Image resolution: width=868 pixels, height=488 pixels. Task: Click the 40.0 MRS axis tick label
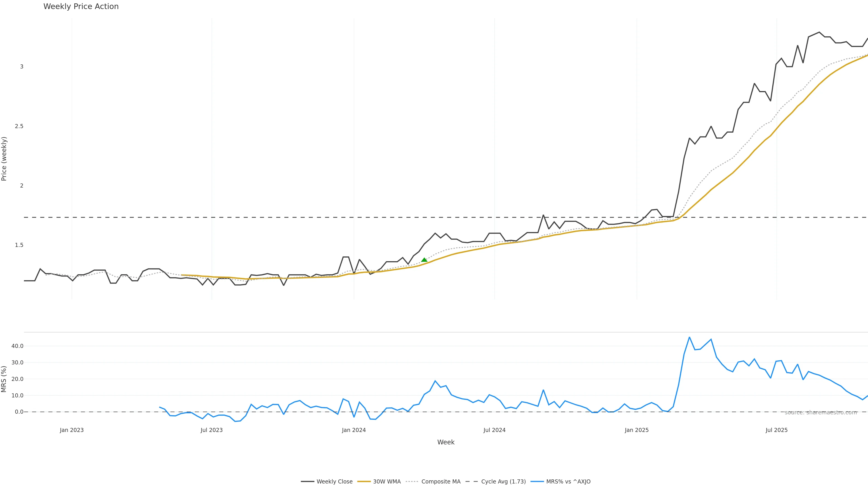(x=18, y=346)
